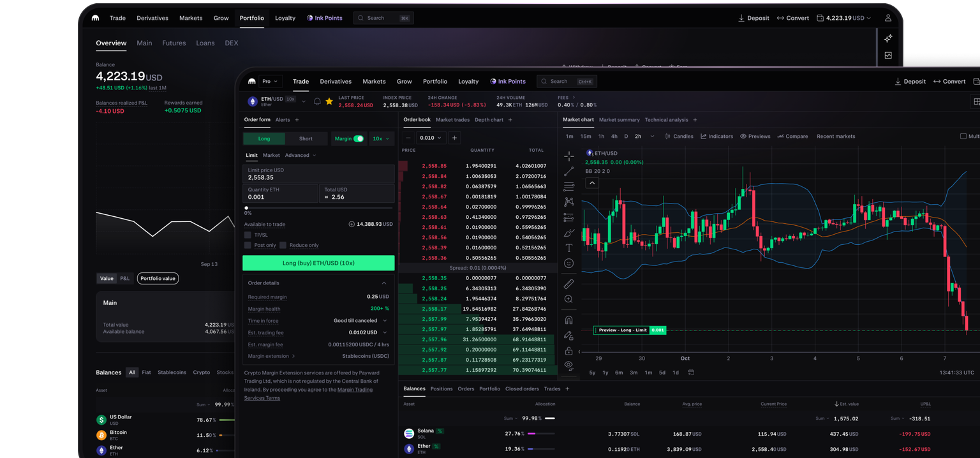The image size is (980, 458).
Task: Collapse the Order details section
Action: pos(384,283)
